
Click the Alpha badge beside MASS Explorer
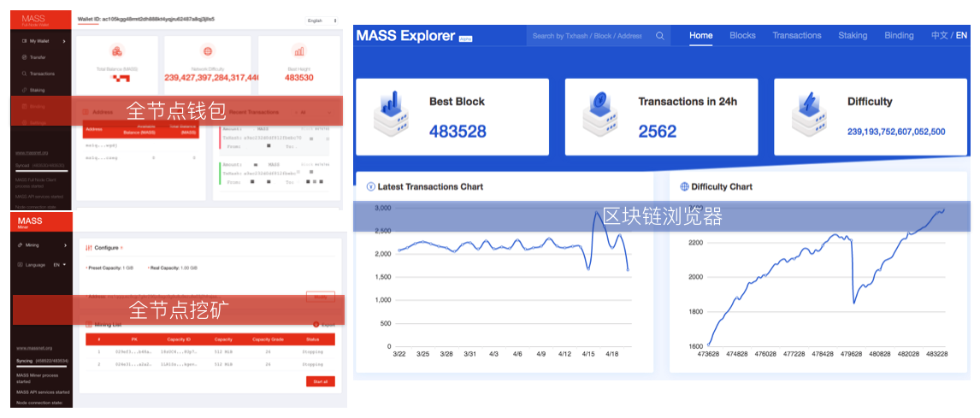pos(465,38)
